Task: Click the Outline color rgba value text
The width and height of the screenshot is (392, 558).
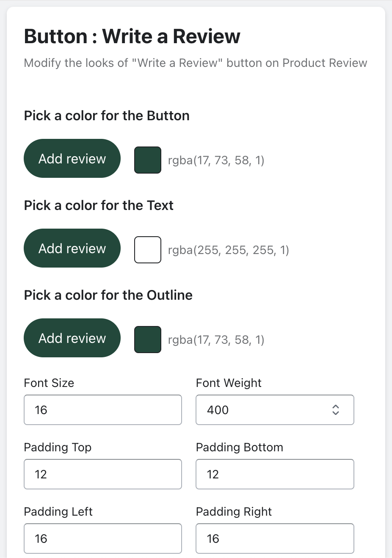Action: tap(216, 340)
